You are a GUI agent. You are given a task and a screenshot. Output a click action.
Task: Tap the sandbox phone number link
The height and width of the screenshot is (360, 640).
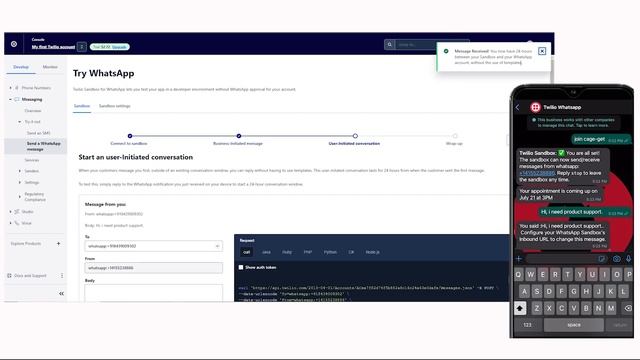coord(537,173)
